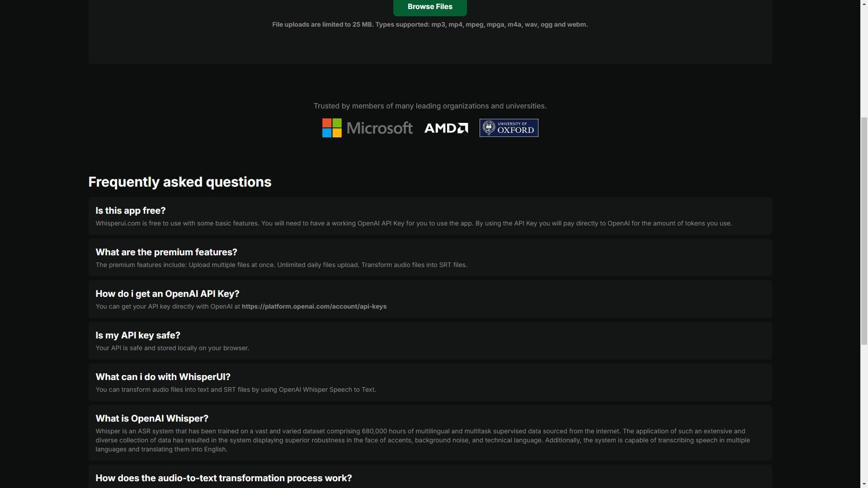868x488 pixels.
Task: Click the file upload limit notice text
Action: pyautogui.click(x=429, y=24)
